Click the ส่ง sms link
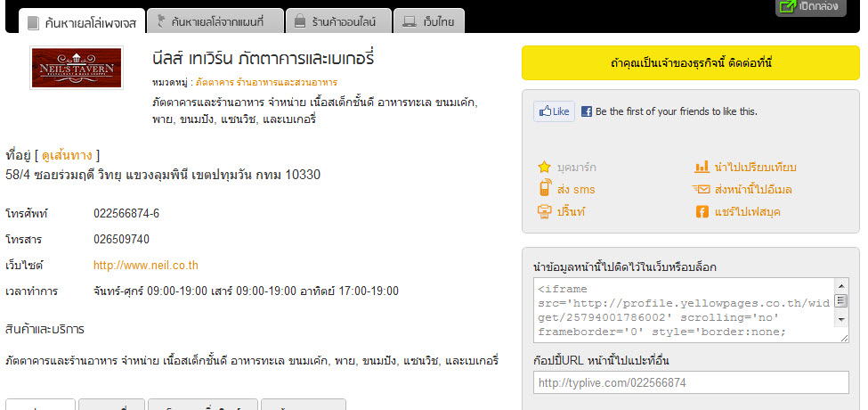The height and width of the screenshot is (410, 868). tap(576, 190)
